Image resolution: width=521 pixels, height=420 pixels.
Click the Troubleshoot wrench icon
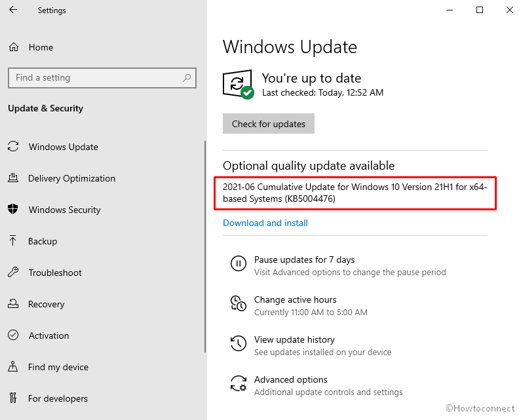click(x=13, y=273)
